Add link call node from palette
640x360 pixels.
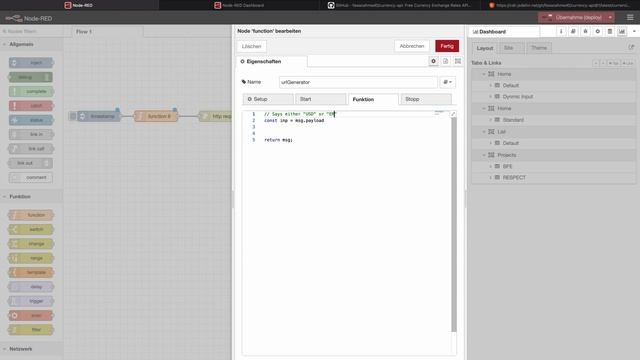pyautogui.click(x=31, y=149)
